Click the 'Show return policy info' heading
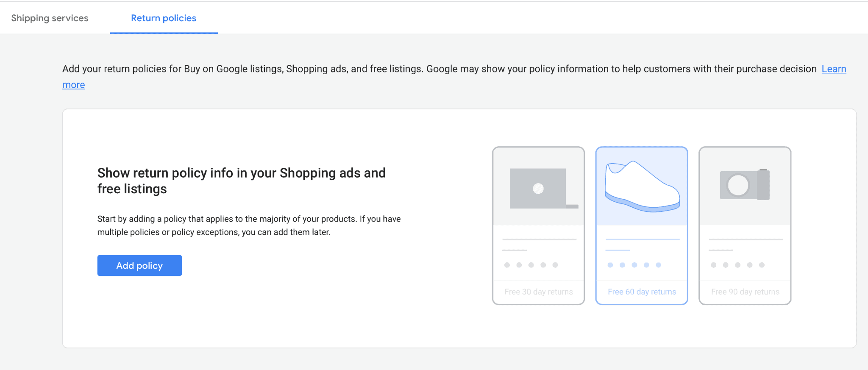Viewport: 868px width, 370px height. 242,181
